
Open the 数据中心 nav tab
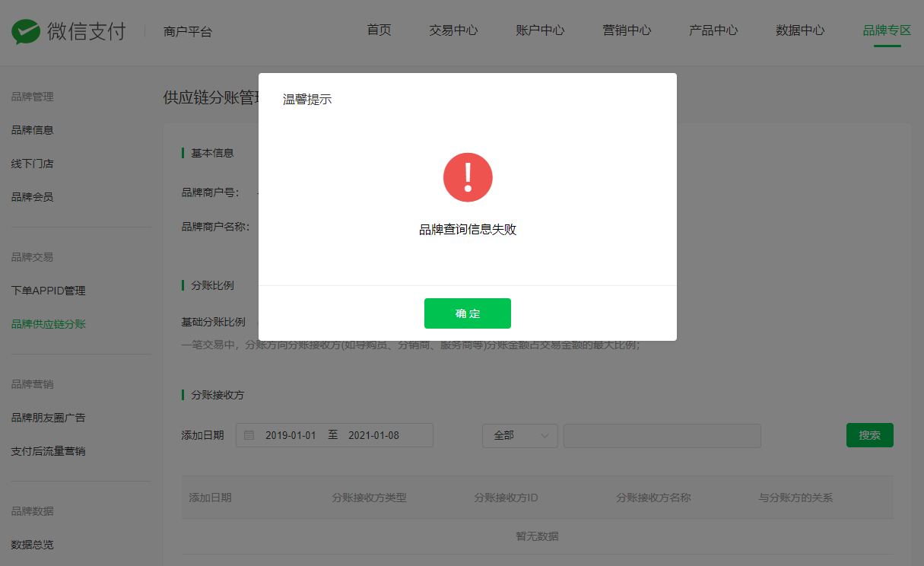coord(800,30)
